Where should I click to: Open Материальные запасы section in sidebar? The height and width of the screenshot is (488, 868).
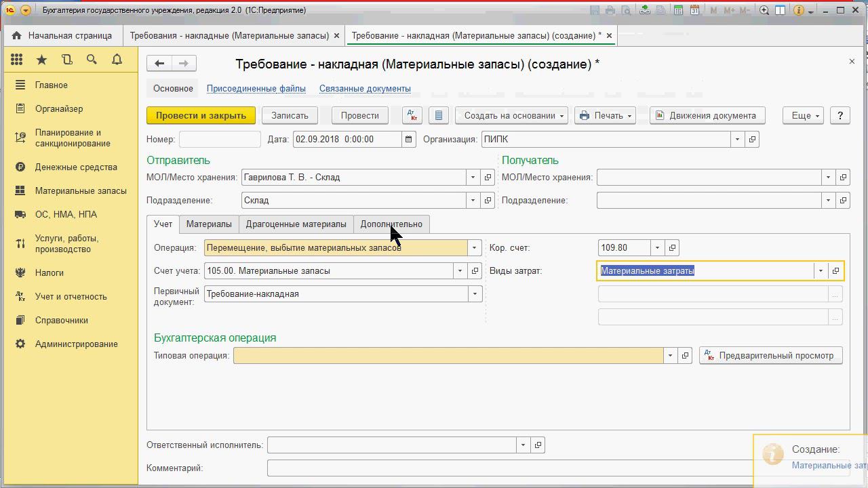pyautogui.click(x=81, y=191)
